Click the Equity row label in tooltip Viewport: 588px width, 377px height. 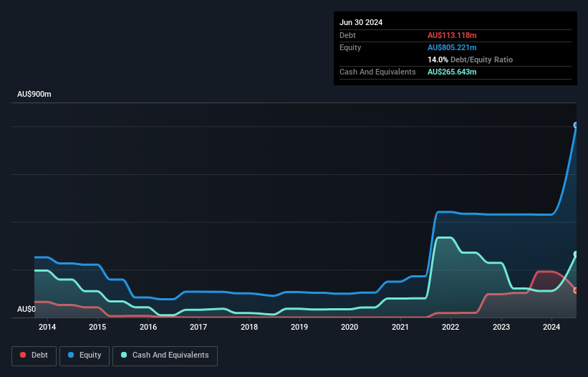click(350, 47)
